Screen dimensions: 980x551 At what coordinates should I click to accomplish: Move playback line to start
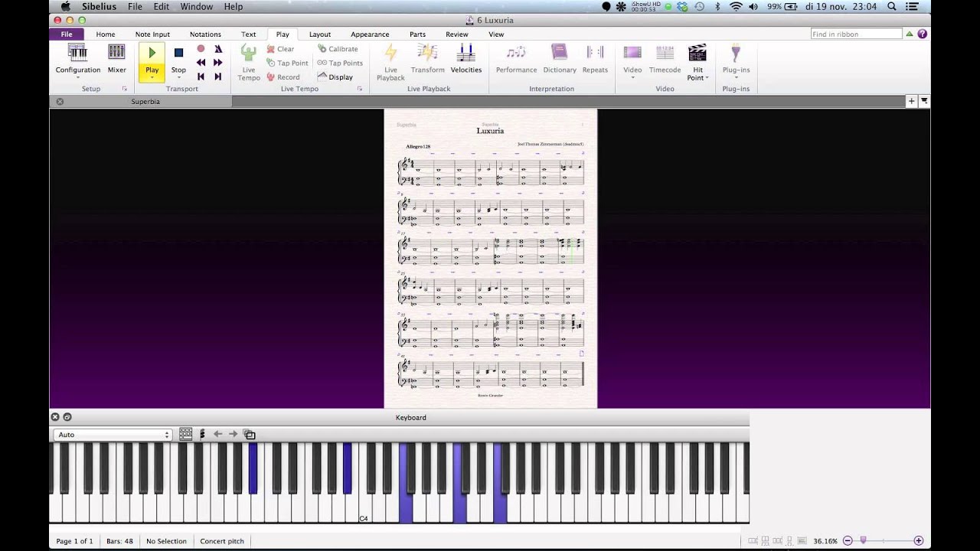(201, 77)
